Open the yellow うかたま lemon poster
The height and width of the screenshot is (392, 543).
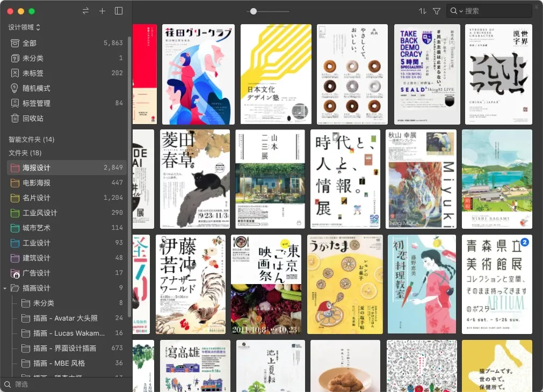[345, 284]
